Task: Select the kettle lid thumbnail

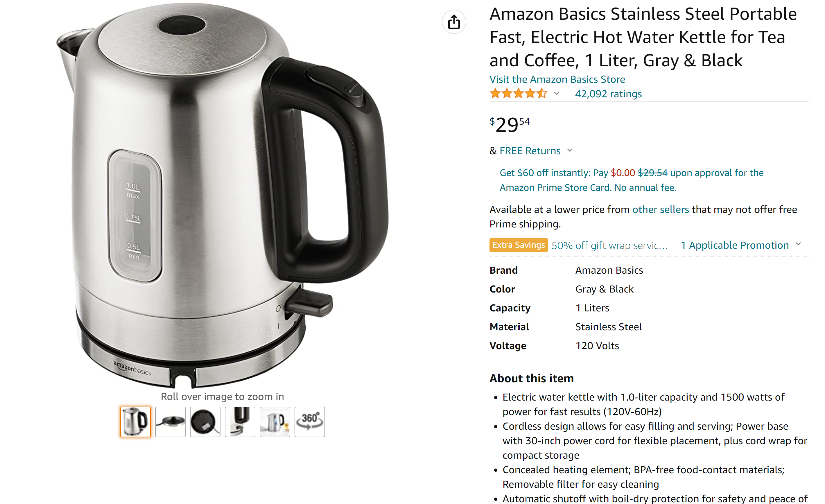Action: (170, 422)
